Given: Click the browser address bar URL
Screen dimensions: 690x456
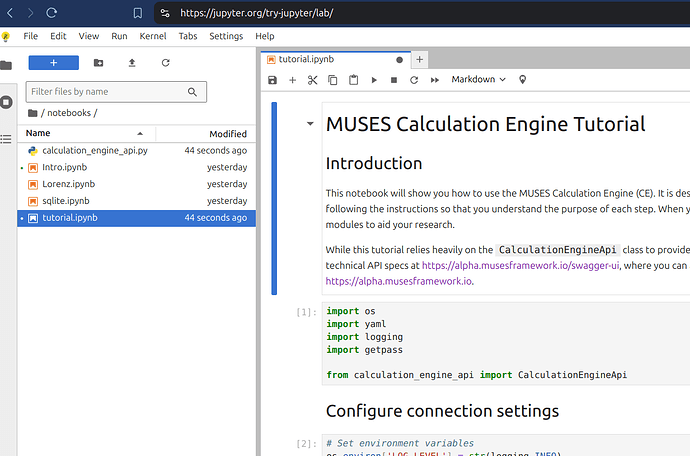Looking at the screenshot, I should pos(257,13).
